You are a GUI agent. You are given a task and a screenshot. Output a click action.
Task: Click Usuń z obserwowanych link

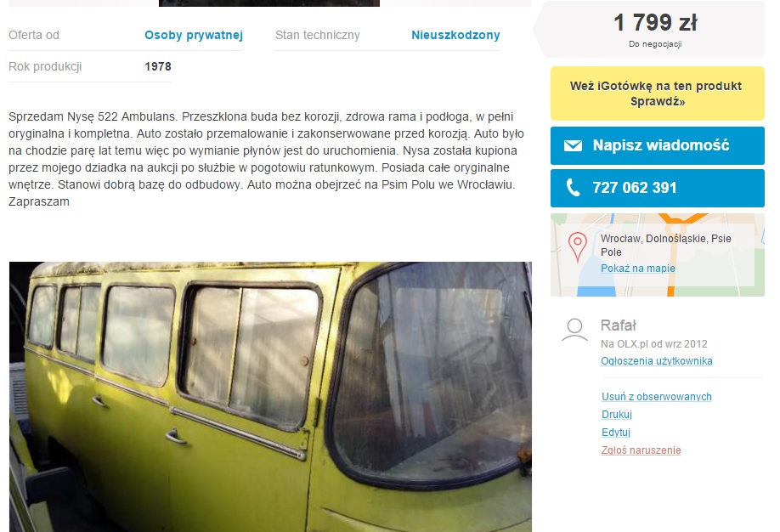(656, 397)
